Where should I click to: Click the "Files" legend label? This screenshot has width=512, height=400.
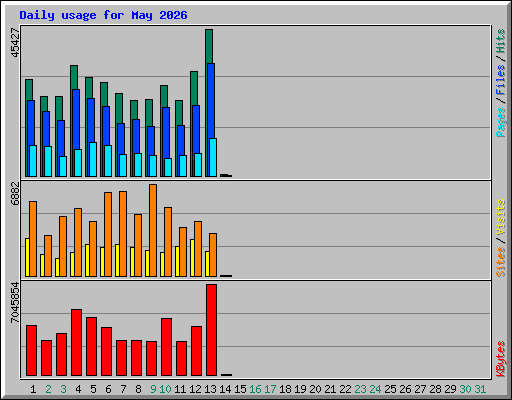[x=501, y=80]
